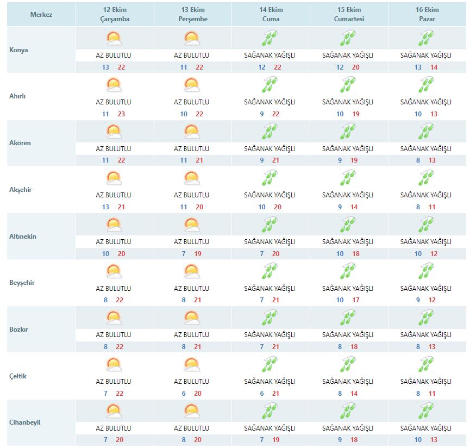
Task: Click Ahırlı's AZ BULUTLU text for 12 Ekim
Action: 114,102
